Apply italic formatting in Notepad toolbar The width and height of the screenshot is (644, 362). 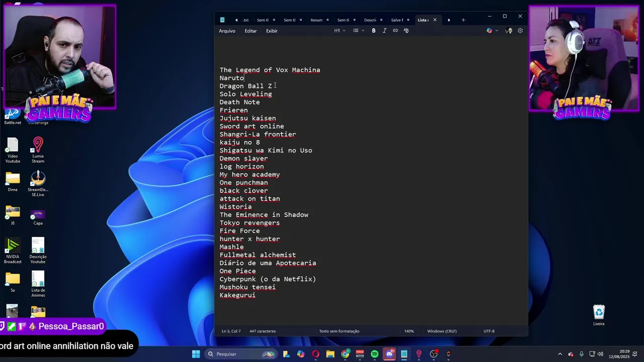point(384,31)
